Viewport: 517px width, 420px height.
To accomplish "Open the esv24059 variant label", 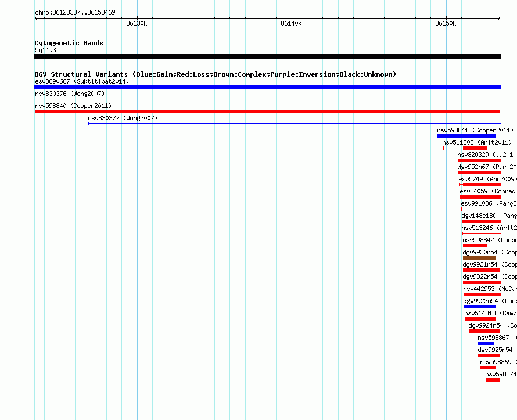I will (x=489, y=191).
